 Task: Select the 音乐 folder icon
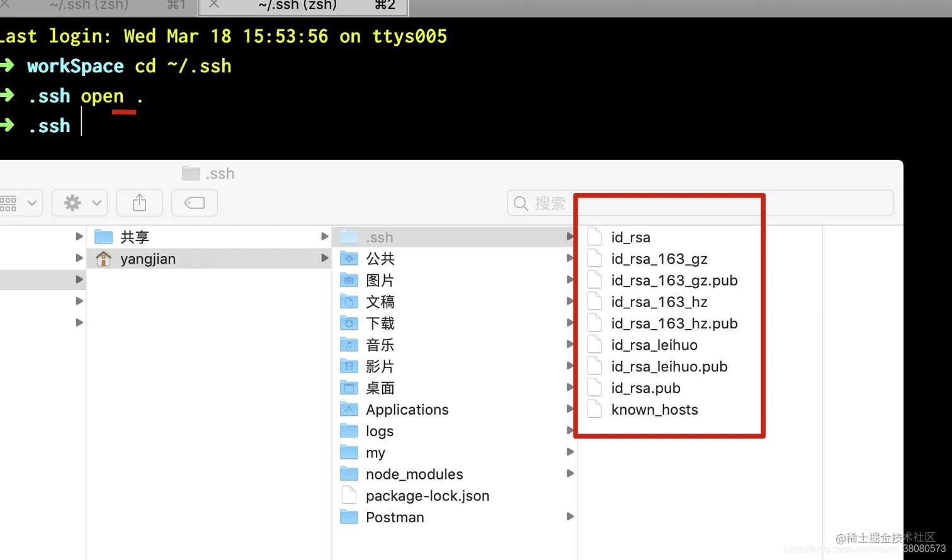click(x=349, y=345)
